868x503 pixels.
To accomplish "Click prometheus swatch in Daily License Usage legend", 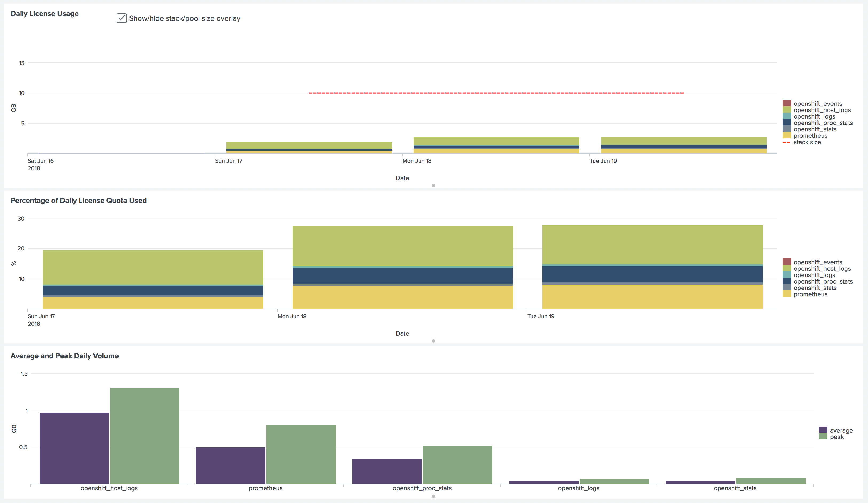I will (787, 135).
